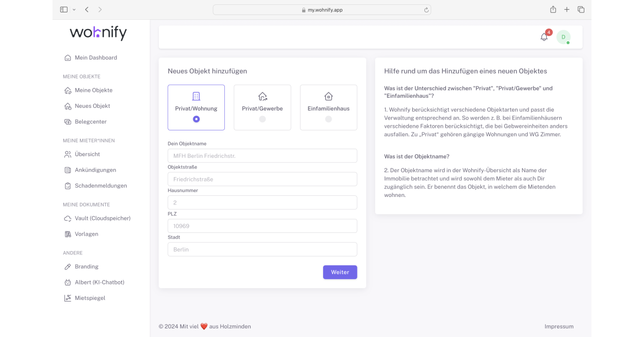The image size is (644, 337).
Task: Click the Safari share icon
Action: pos(553,10)
